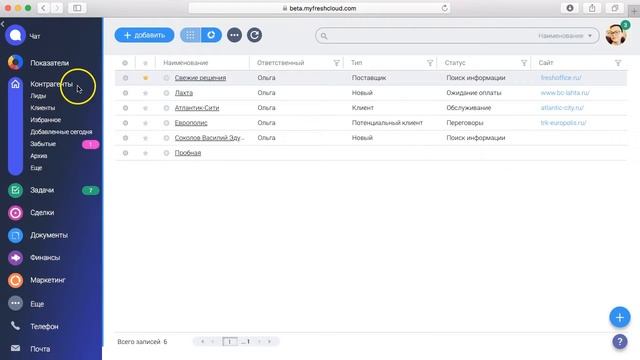Click the Safari address bar
This screenshot has height=360, width=640.
pyautogui.click(x=320, y=8)
